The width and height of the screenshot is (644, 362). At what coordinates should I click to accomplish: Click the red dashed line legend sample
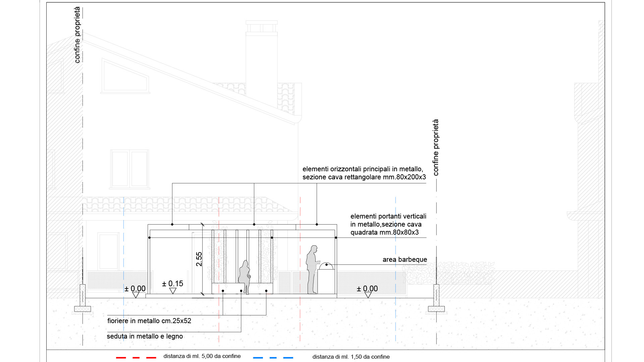(x=136, y=358)
